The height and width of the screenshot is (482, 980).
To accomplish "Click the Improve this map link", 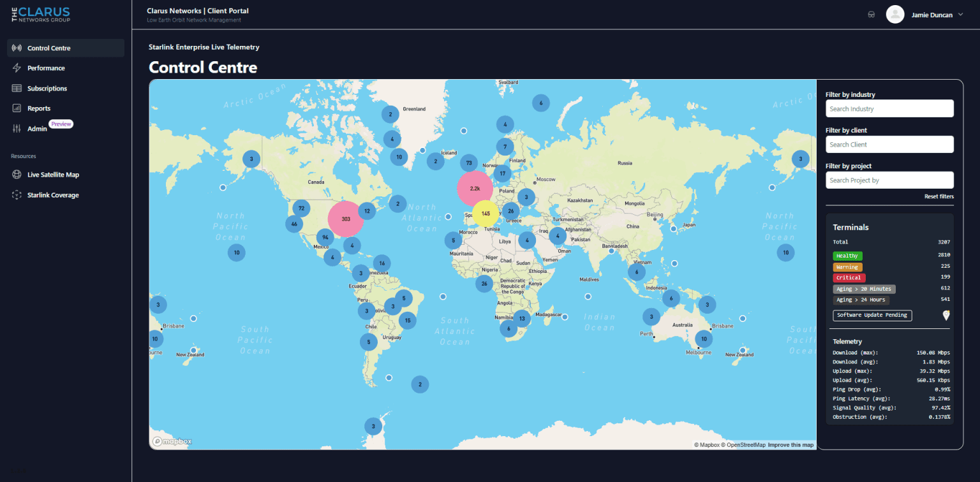I will [x=791, y=445].
